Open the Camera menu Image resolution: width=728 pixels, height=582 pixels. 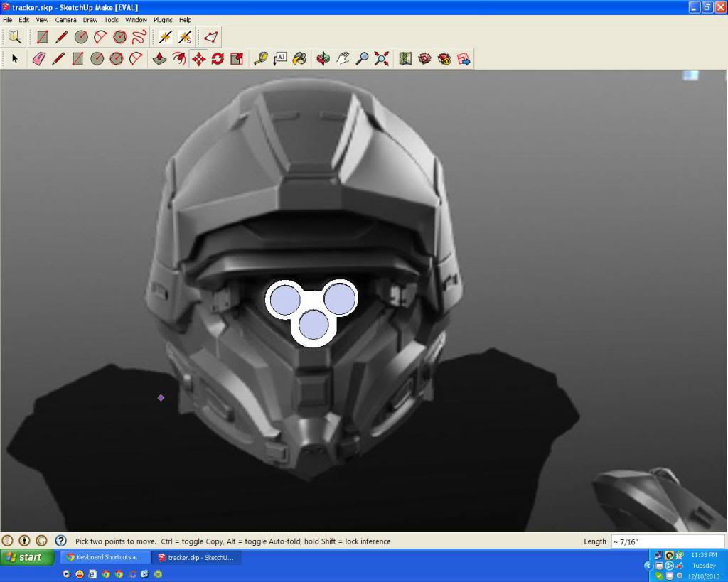pyautogui.click(x=65, y=19)
